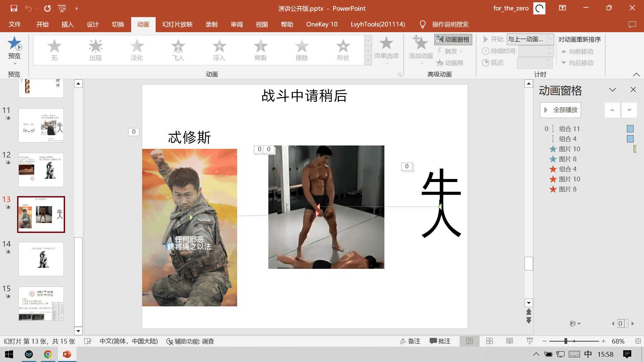Open Animation Pane options chevron
Viewport: 644px width, 362px height.
coord(612,90)
